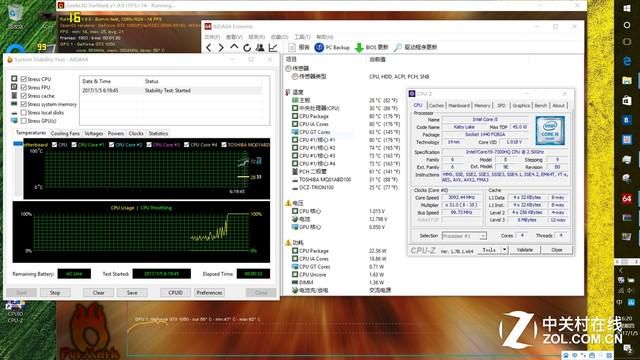The image size is (640, 360).
Task: Switch to the CPU-Z Mainboard tab
Action: click(x=459, y=105)
